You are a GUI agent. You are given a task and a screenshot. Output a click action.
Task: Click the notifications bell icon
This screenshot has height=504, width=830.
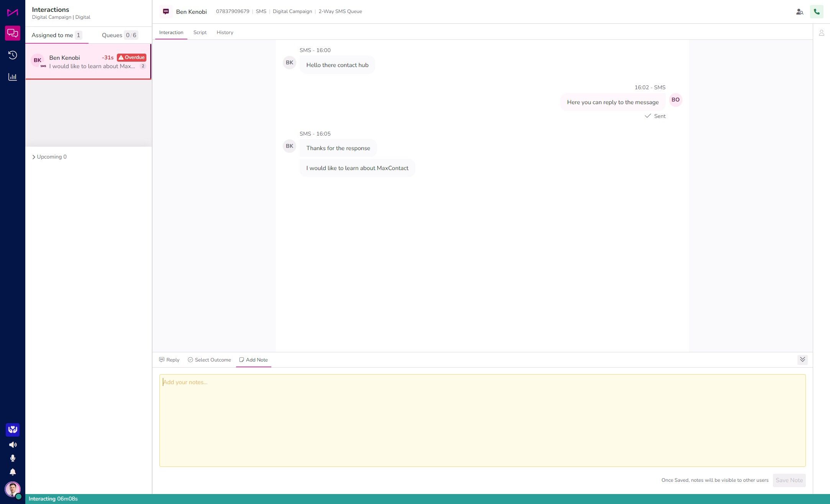[x=13, y=472]
